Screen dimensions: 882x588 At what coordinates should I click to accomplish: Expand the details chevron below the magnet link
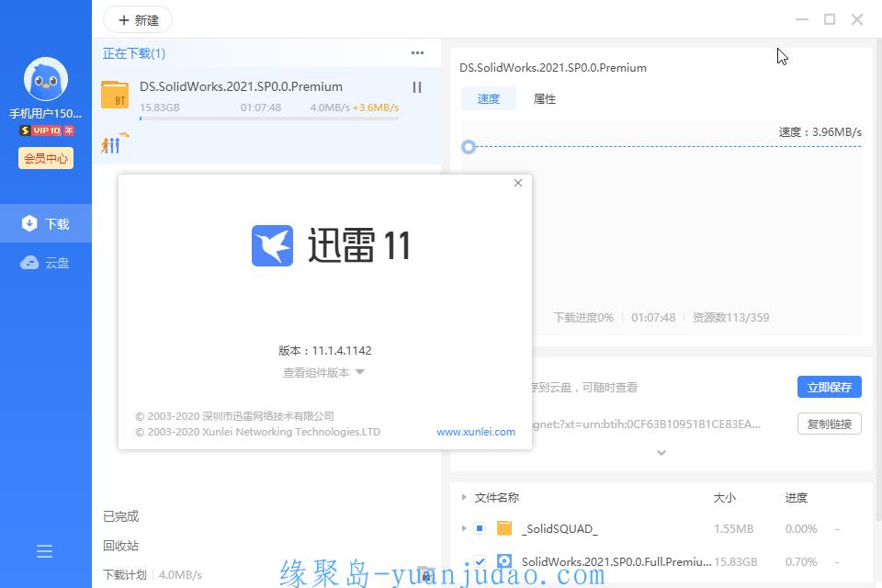pos(661,452)
